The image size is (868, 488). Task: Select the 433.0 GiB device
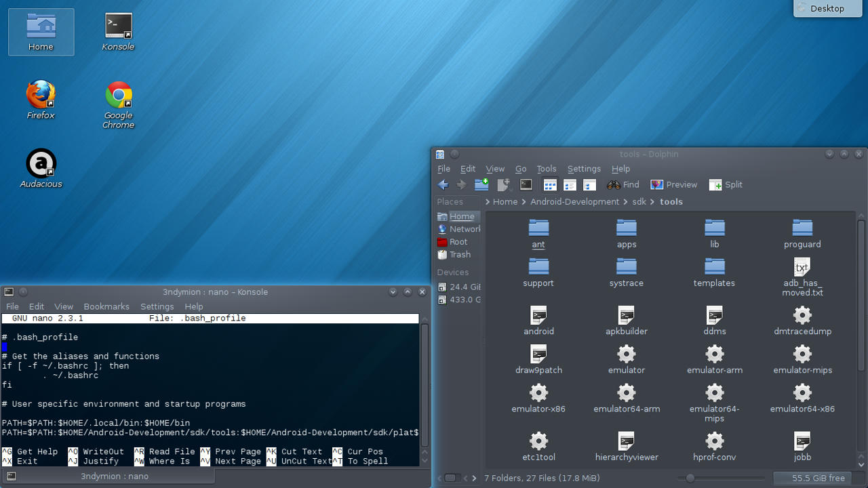(x=458, y=300)
